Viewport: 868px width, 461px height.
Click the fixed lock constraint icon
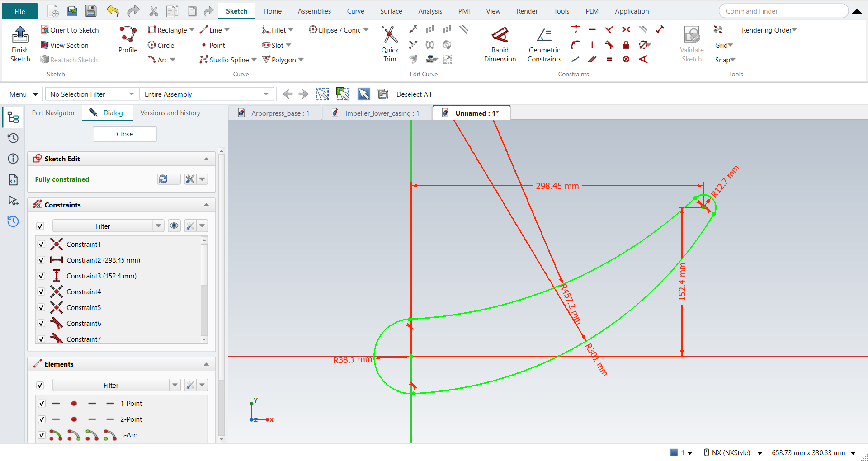click(x=626, y=45)
